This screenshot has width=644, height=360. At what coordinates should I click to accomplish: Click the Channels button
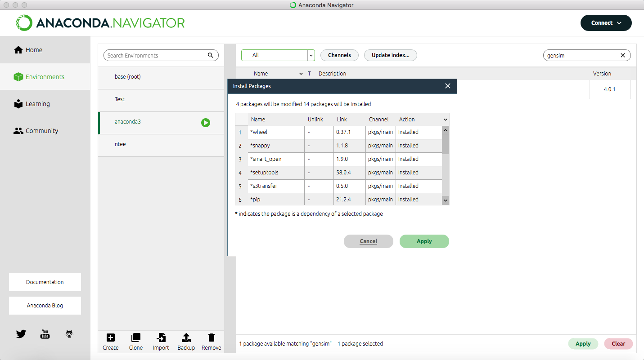coord(339,55)
